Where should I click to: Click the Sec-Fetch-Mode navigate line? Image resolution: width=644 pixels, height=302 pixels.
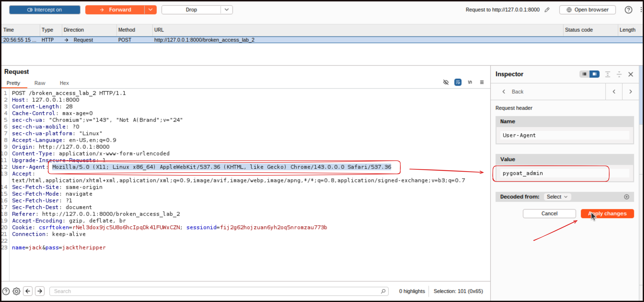coord(52,194)
